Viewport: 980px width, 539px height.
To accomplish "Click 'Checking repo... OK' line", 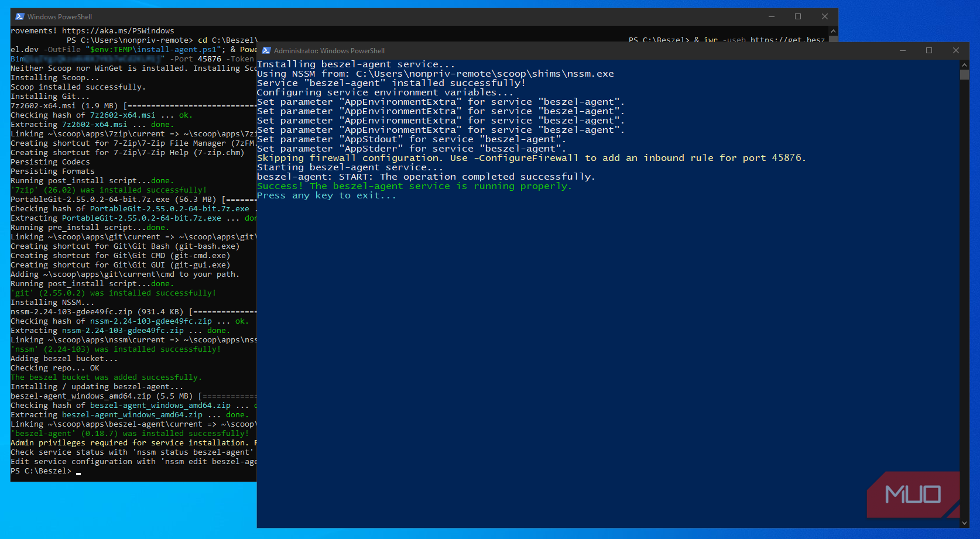I will pyautogui.click(x=55, y=368).
